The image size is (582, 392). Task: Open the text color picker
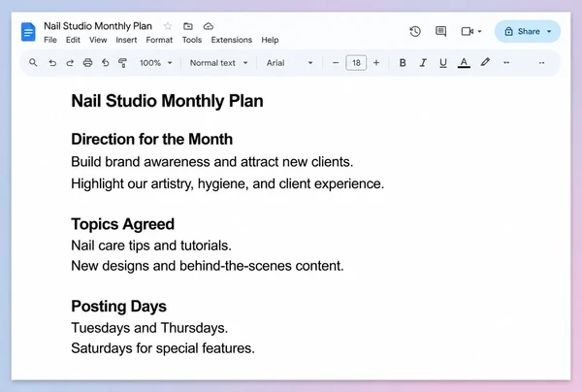[464, 63]
